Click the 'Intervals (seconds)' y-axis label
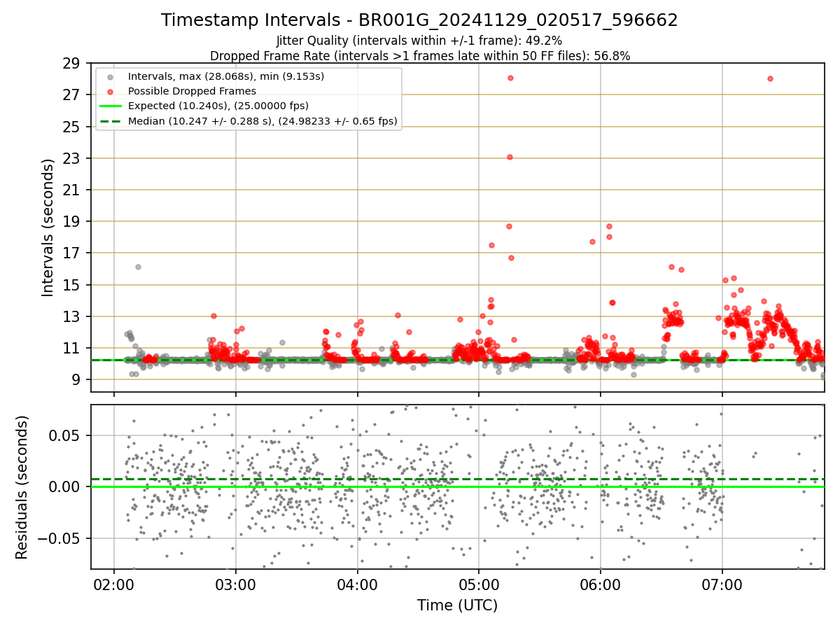Viewport: 840px width, 630px height. (48, 227)
